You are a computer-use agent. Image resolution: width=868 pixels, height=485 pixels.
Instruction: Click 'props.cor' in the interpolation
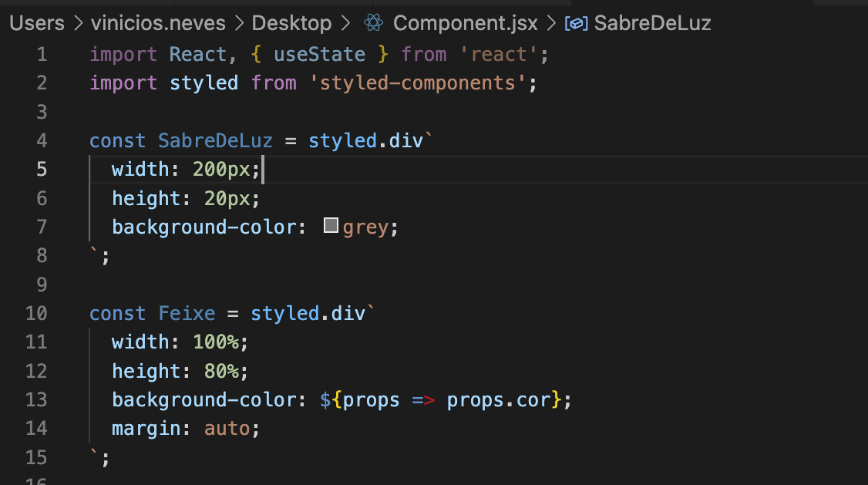click(499, 399)
